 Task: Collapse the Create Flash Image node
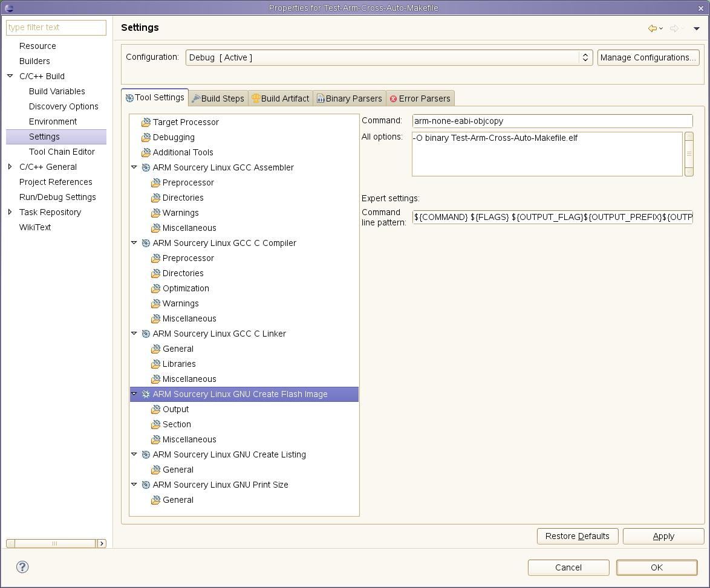tap(134, 394)
